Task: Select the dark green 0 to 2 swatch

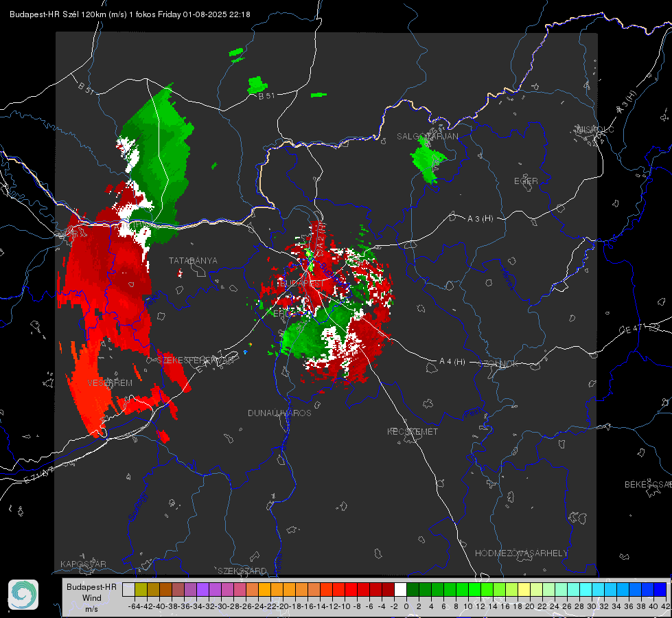Action: 413,589
